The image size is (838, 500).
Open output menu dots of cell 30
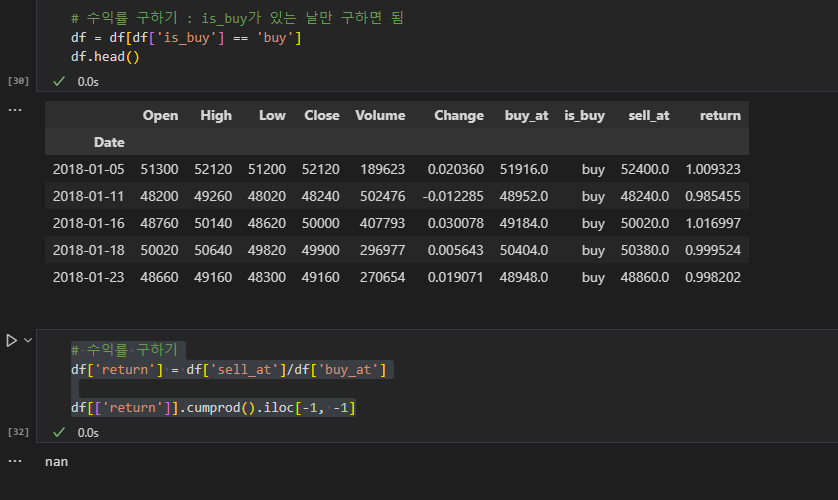tap(15, 110)
